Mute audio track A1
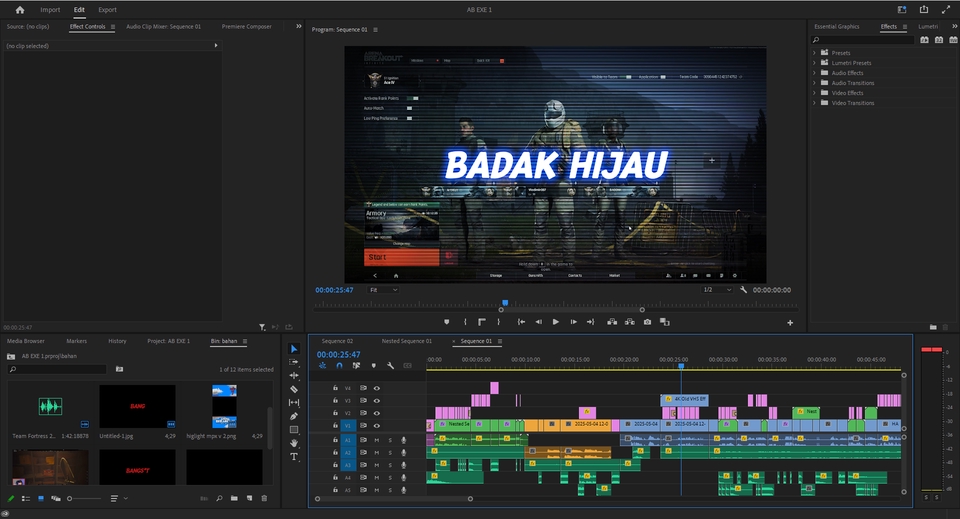The width and height of the screenshot is (960, 519). (x=377, y=440)
